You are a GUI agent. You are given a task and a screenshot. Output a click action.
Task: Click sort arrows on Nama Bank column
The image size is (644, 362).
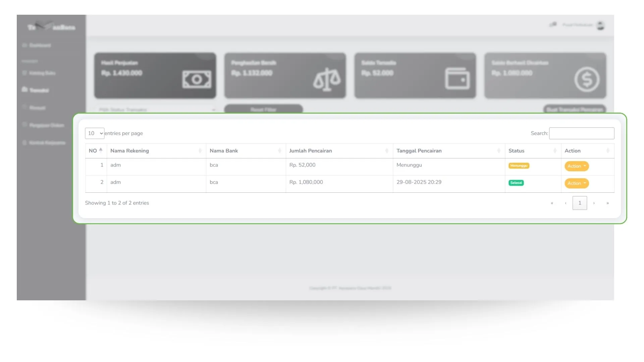[279, 151]
